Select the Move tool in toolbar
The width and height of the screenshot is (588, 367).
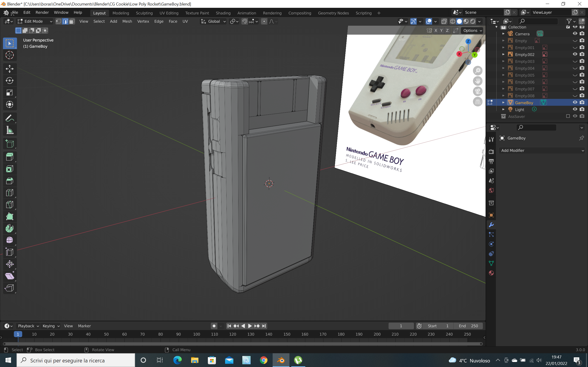tap(9, 69)
